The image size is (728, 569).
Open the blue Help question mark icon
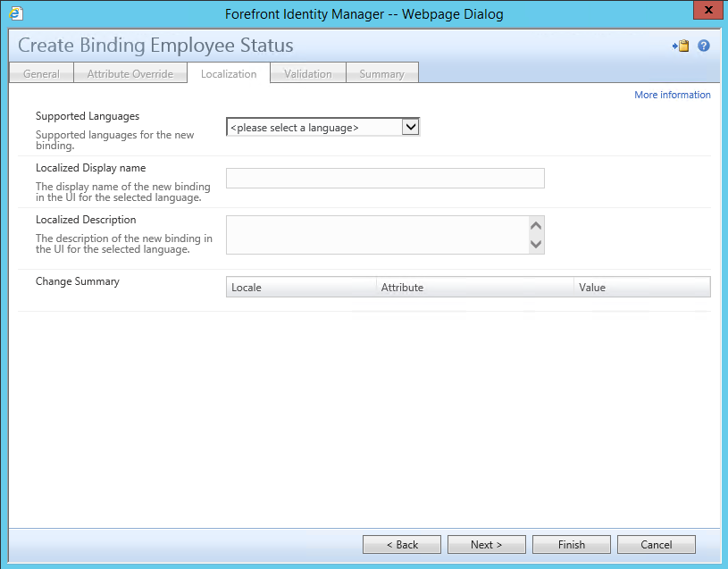[x=704, y=46]
